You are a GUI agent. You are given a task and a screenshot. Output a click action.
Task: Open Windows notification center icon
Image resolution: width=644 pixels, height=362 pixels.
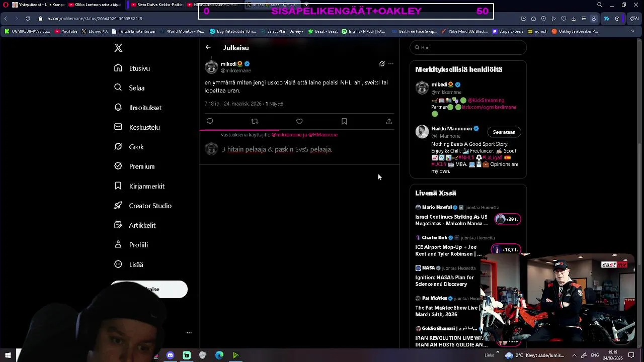click(x=631, y=355)
